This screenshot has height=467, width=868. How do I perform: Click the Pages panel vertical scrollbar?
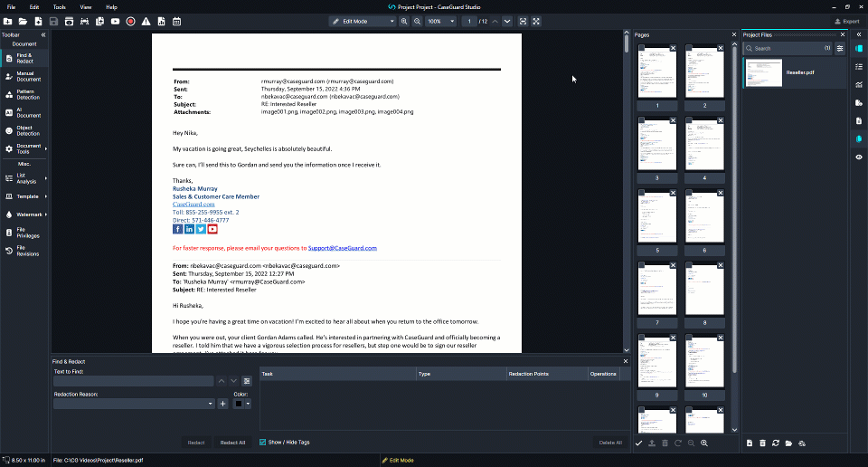click(734, 211)
